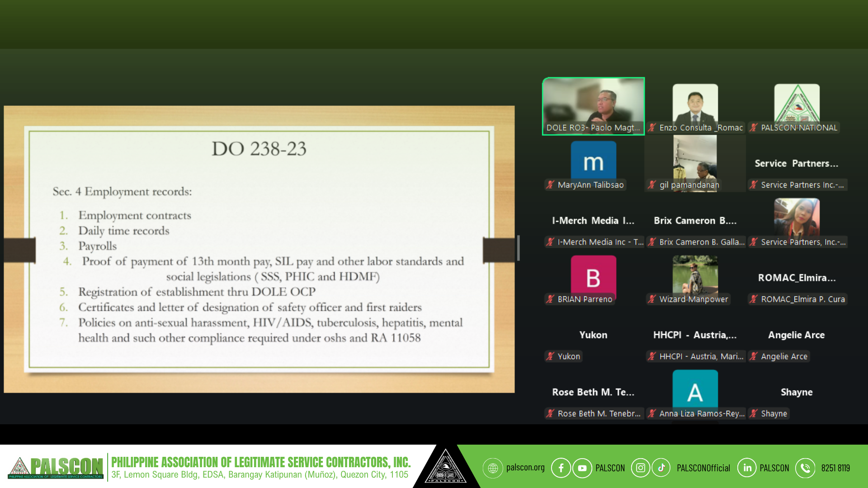The width and height of the screenshot is (868, 488).
Task: Click muted mic icon for Angelie Arce
Action: (x=754, y=356)
